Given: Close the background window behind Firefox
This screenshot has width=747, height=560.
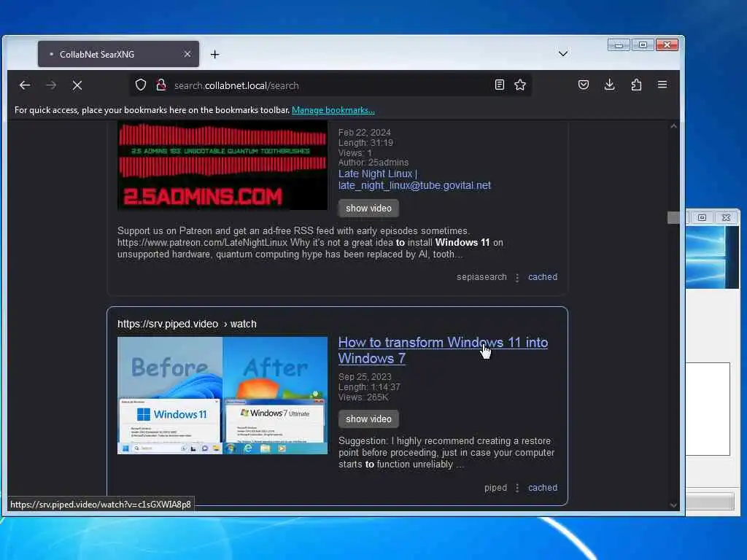Looking at the screenshot, I should click(x=726, y=217).
